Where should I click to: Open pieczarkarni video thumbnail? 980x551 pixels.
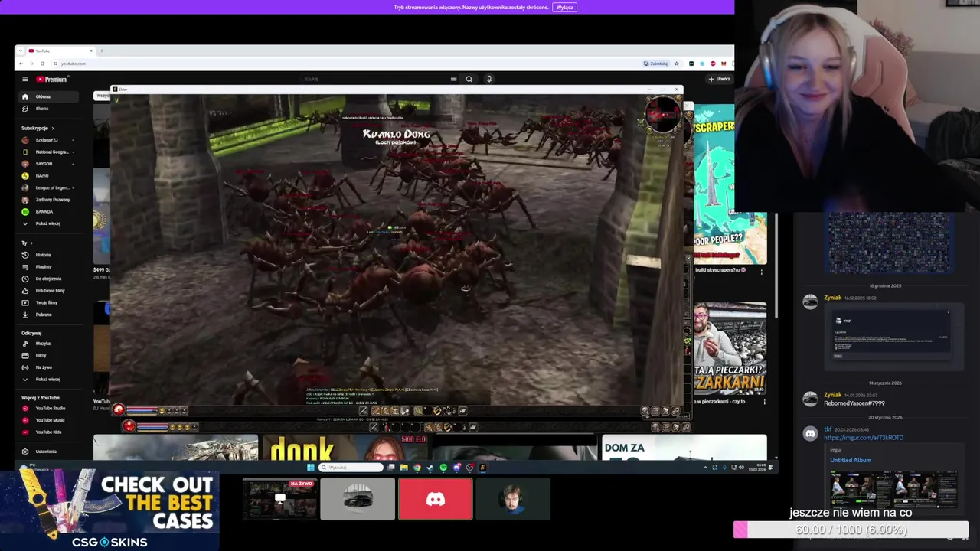[x=730, y=348]
